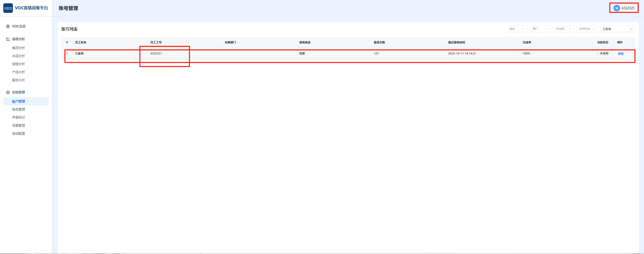Viewport: 644px width, 254px height.
Task: Open 角色管理 in the sidebar
Action: [19, 109]
